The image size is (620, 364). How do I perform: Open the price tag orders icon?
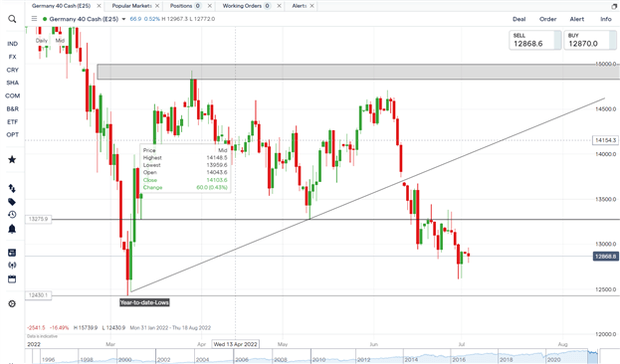click(x=12, y=202)
